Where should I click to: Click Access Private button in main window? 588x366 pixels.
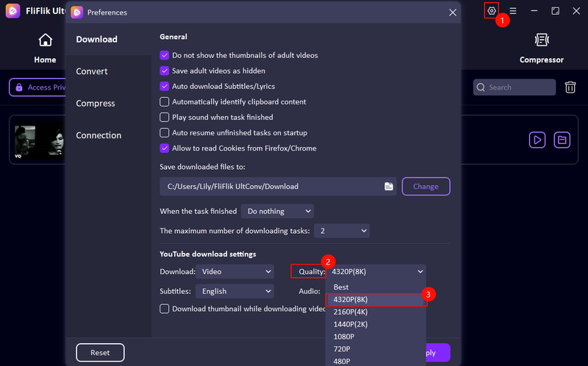coord(37,87)
